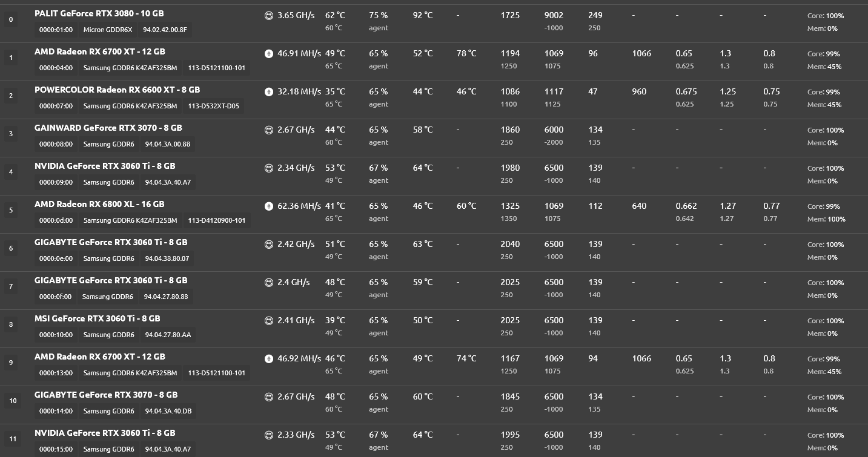The width and height of the screenshot is (868, 457).
Task: Open POWERCOLOR Radeon RX 6600 XT entry
Action: point(118,90)
